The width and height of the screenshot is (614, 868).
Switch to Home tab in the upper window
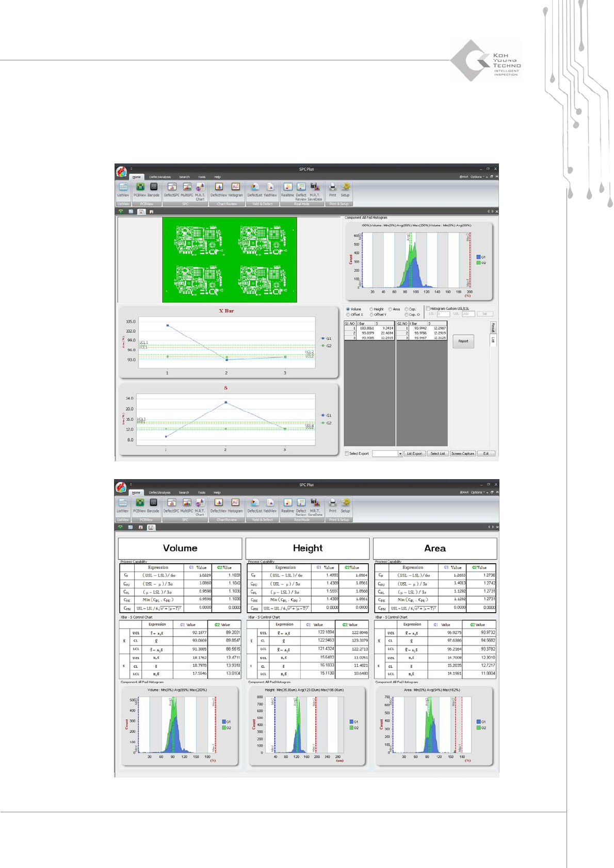point(136,177)
